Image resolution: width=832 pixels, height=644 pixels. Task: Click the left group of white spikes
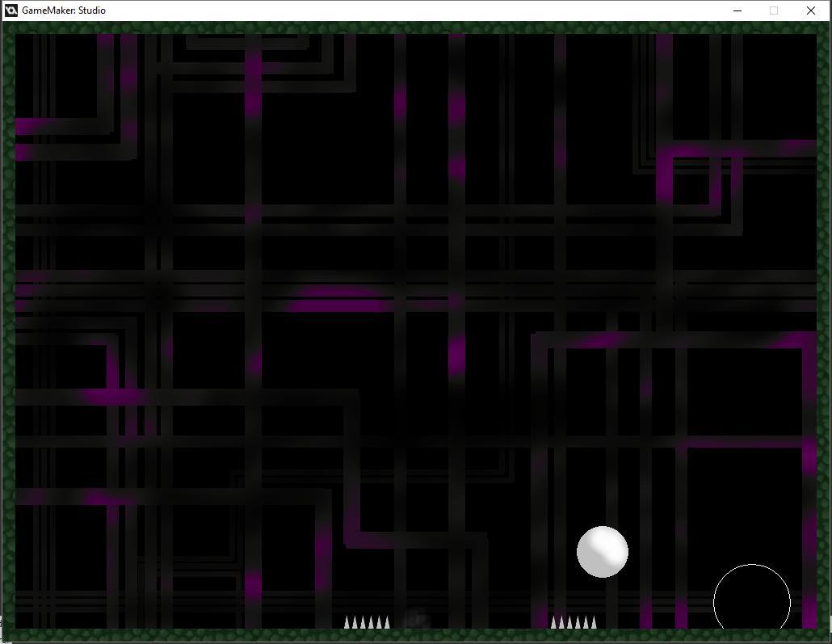pyautogui.click(x=367, y=622)
